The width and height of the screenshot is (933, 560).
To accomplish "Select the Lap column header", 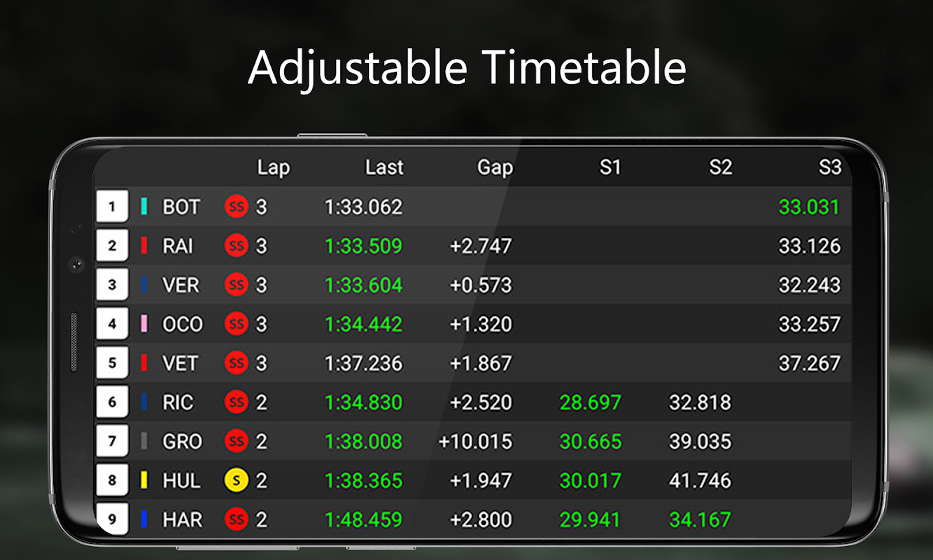I will pos(273,168).
